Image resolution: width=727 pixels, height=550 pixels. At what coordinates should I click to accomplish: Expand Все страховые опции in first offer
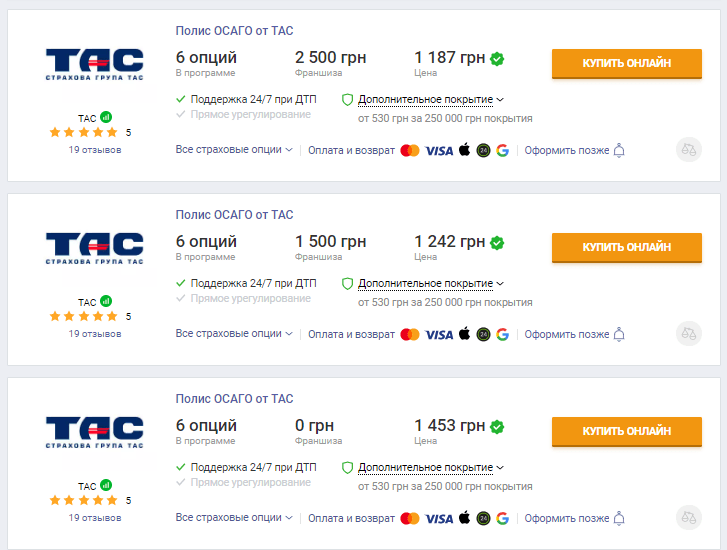point(234,150)
